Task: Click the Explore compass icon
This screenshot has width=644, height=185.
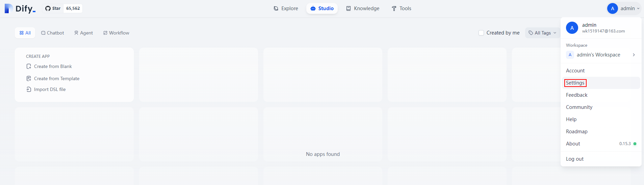Action: [276, 8]
